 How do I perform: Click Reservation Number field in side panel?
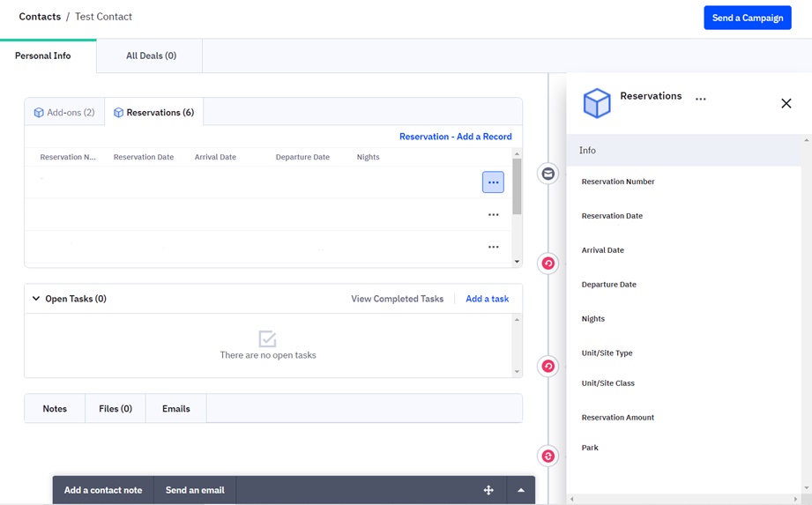point(618,182)
